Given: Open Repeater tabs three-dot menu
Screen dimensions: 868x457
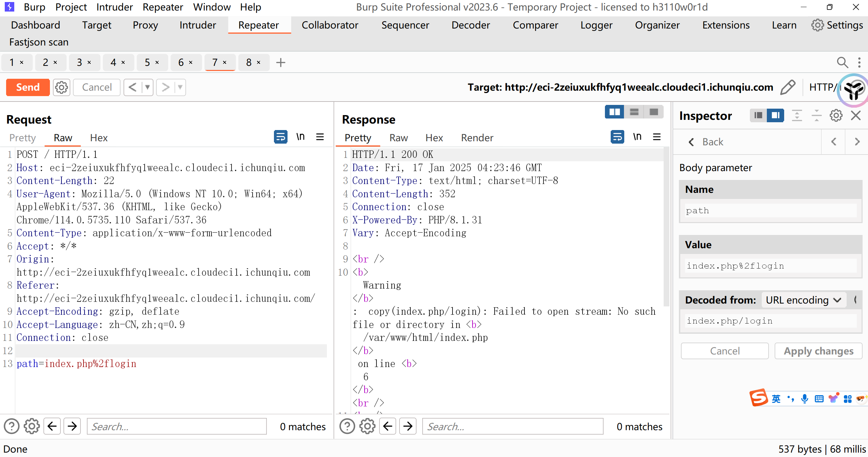Looking at the screenshot, I should (859, 62).
